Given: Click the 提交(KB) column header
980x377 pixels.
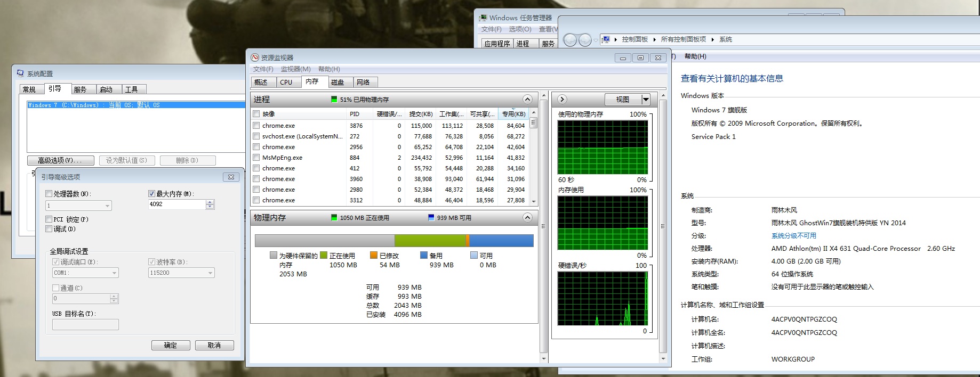Looking at the screenshot, I should (421, 114).
